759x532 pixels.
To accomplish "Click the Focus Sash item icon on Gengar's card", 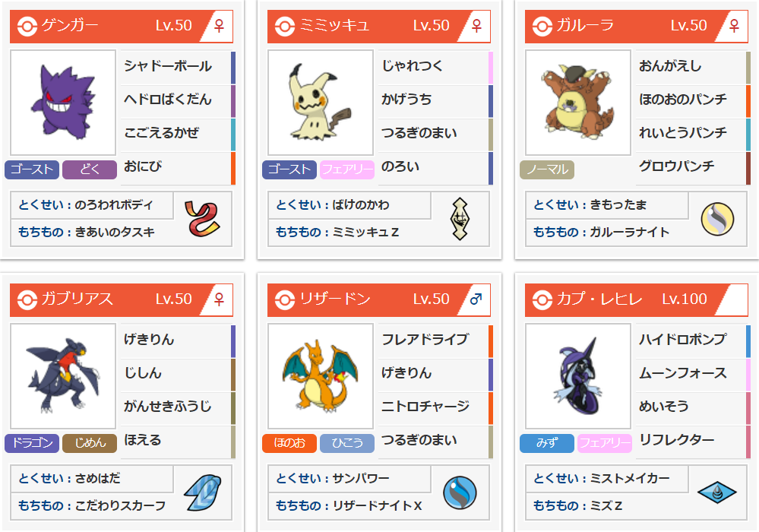I will pos(202,219).
